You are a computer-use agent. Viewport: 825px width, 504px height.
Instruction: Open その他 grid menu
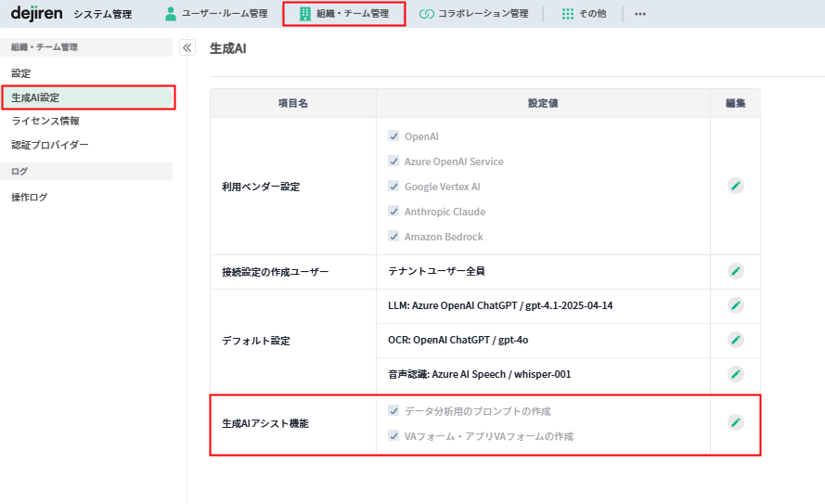pyautogui.click(x=584, y=14)
